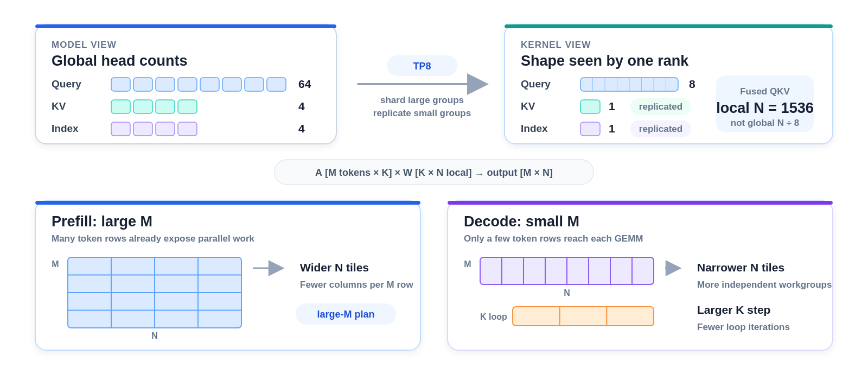
Task: Click the purple M row strip in Decode card
Action: tap(567, 271)
